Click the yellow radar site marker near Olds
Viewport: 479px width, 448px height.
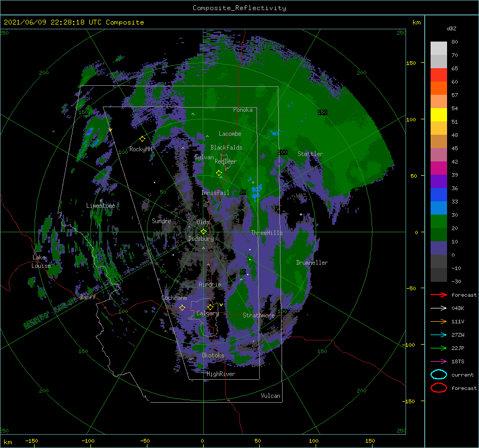(203, 232)
